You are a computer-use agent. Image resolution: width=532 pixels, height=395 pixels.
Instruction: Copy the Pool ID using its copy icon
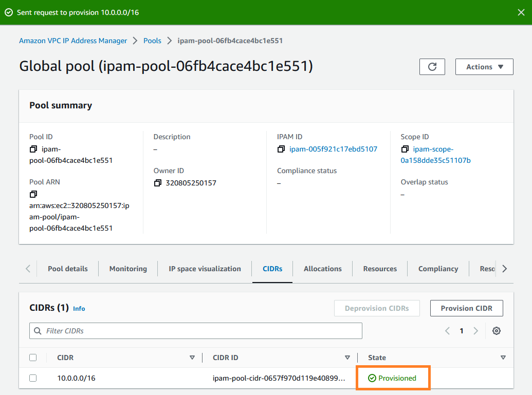[33, 149]
